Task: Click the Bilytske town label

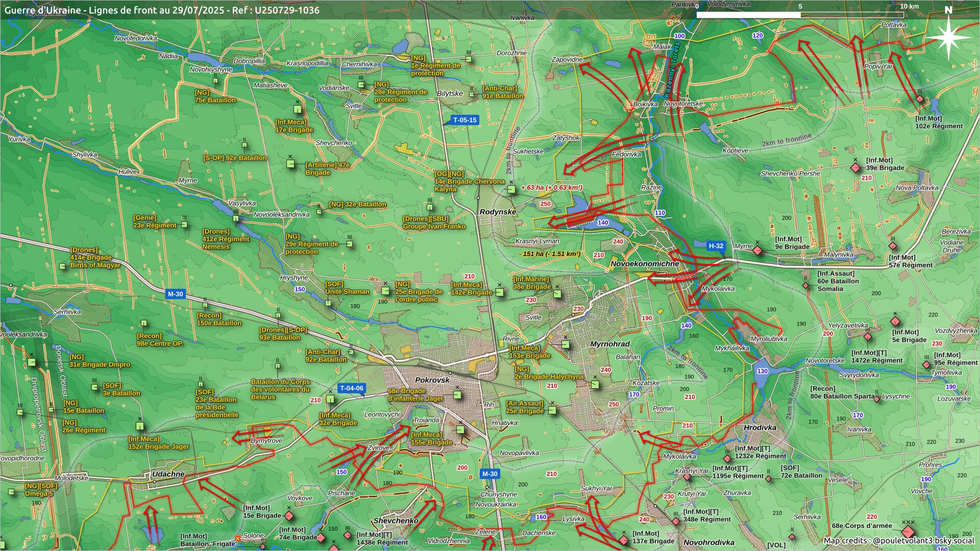Action: 450,93
